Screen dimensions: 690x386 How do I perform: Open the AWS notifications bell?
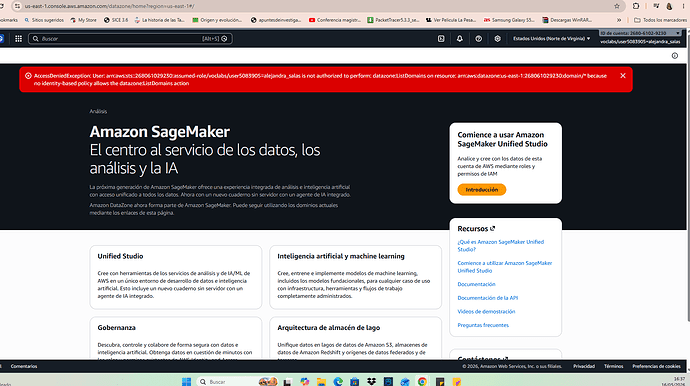pos(460,39)
